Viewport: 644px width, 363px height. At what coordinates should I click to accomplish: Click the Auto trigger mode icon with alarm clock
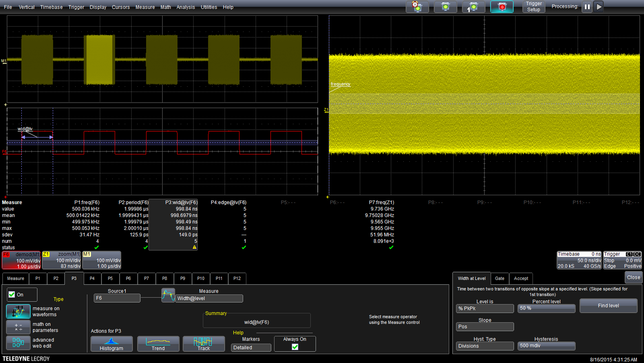417,7
